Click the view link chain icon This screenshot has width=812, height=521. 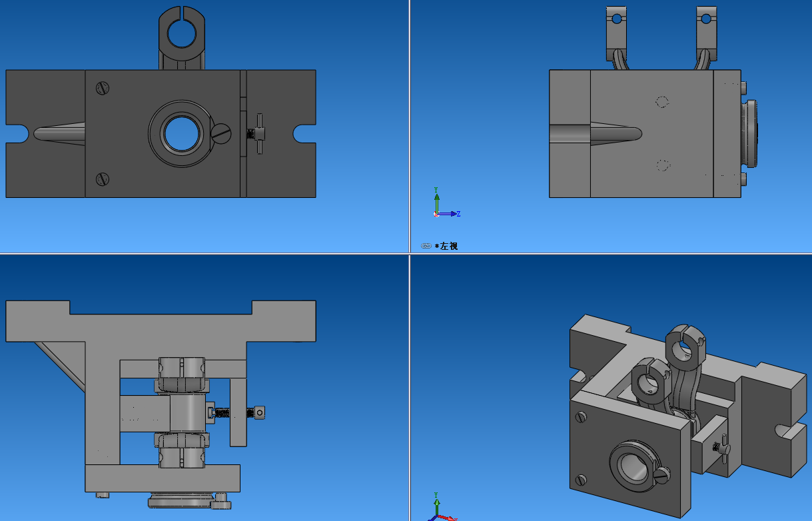click(426, 246)
